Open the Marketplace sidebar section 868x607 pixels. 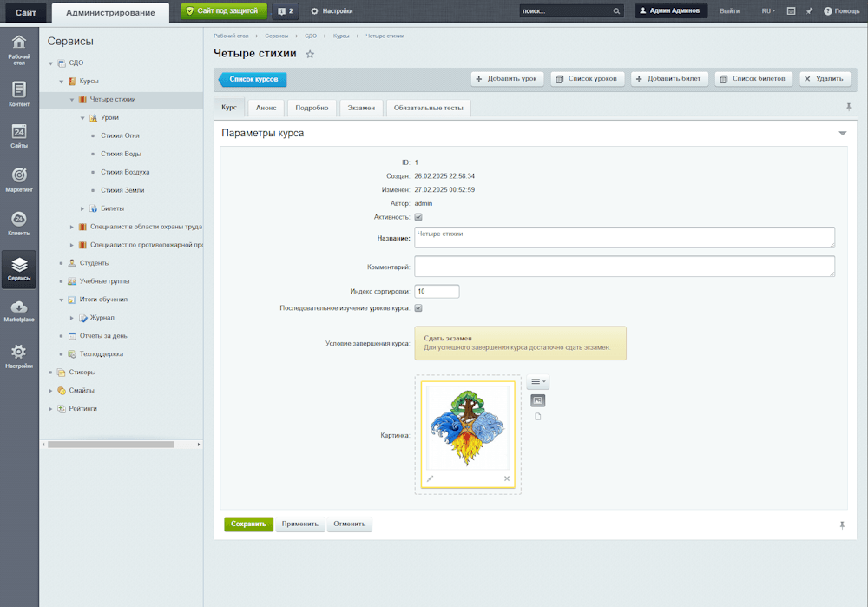pyautogui.click(x=19, y=311)
